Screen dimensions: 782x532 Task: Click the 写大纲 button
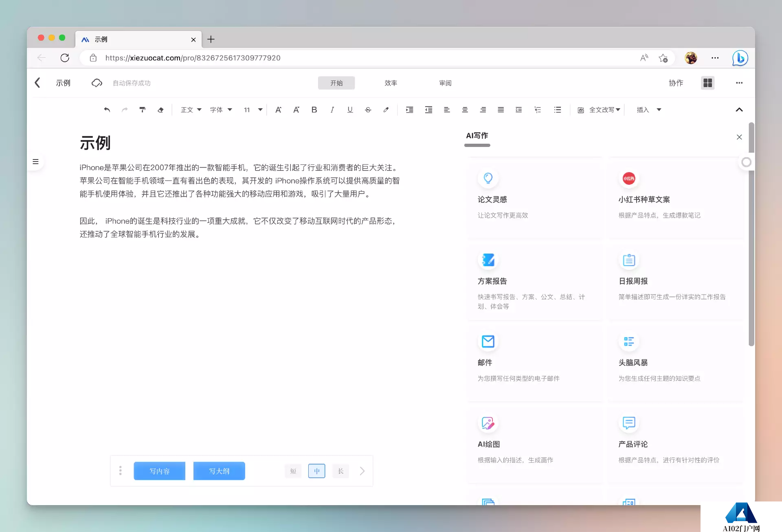click(219, 471)
